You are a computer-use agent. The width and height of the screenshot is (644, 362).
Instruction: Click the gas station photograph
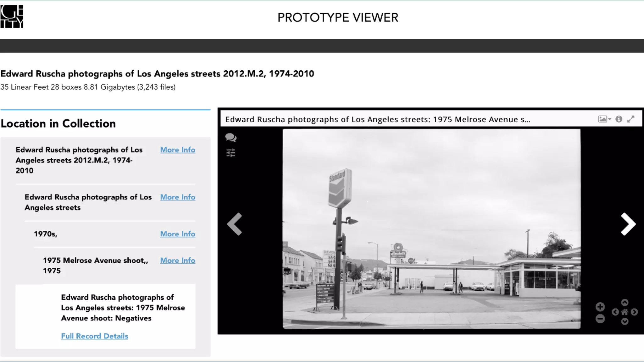pyautogui.click(x=431, y=229)
